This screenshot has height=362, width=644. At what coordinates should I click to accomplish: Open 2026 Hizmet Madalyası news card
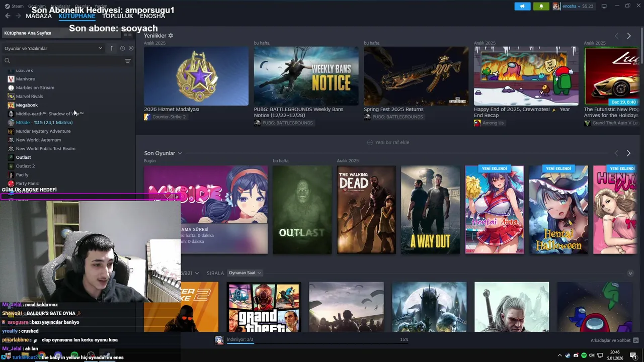[196, 76]
